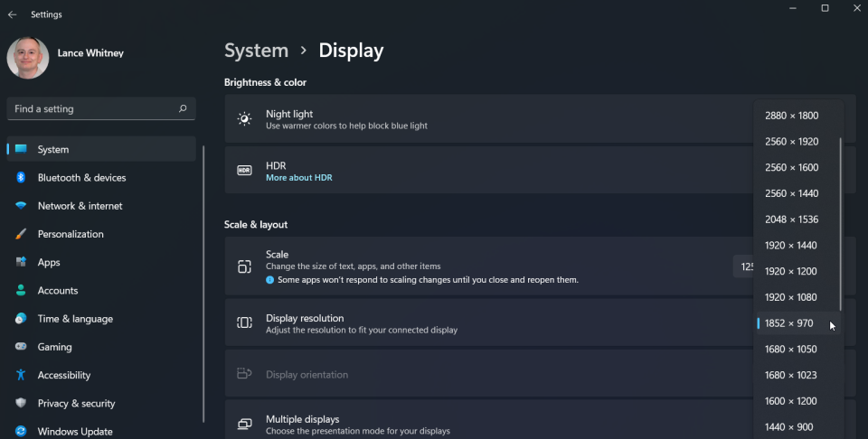Viewport: 868px width, 439px height.
Task: Navigate to Windows Update
Action: coord(100,431)
